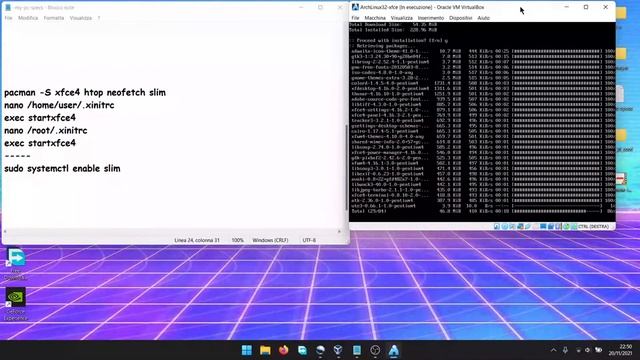Click the hard disk activity icon in VirtualBox status bar
The image size is (640, 360).
[497, 227]
